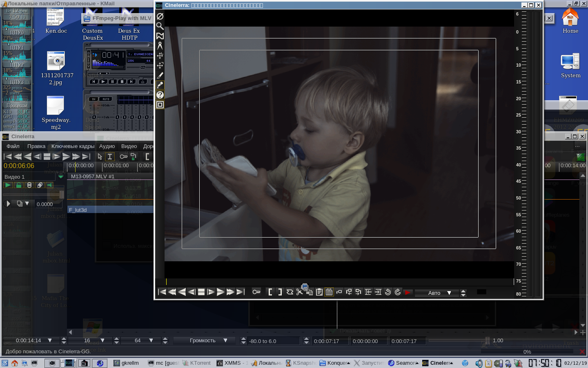Select the protect video tool in compositor
The width and height of the screenshot is (588, 368).
160,16
